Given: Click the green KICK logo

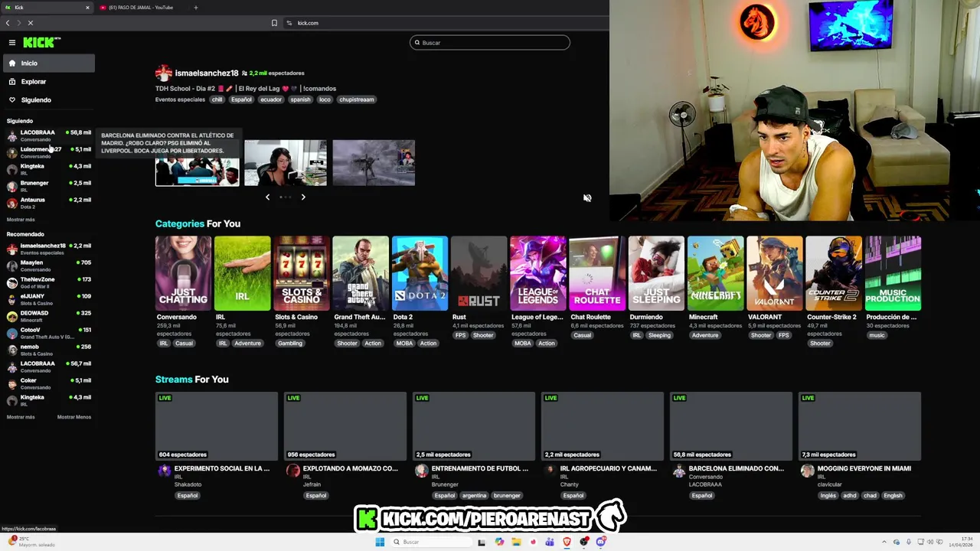Looking at the screenshot, I should pos(40,43).
